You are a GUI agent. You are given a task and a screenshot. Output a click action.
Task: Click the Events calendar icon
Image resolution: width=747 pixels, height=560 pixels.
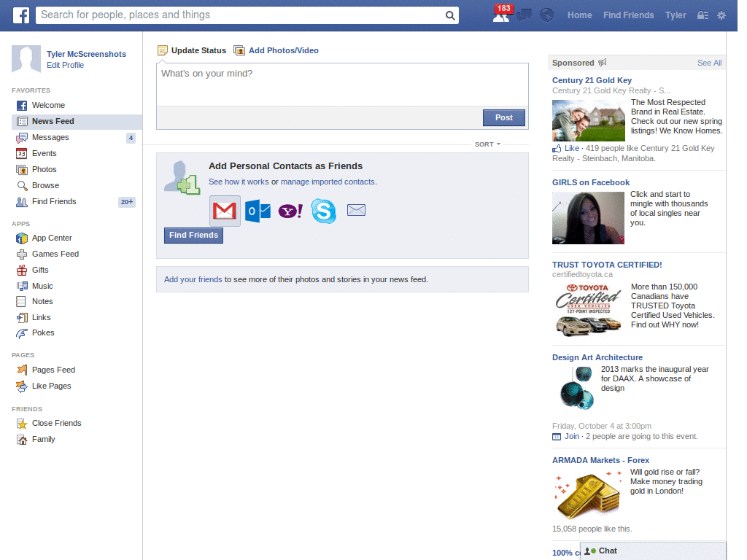22,154
